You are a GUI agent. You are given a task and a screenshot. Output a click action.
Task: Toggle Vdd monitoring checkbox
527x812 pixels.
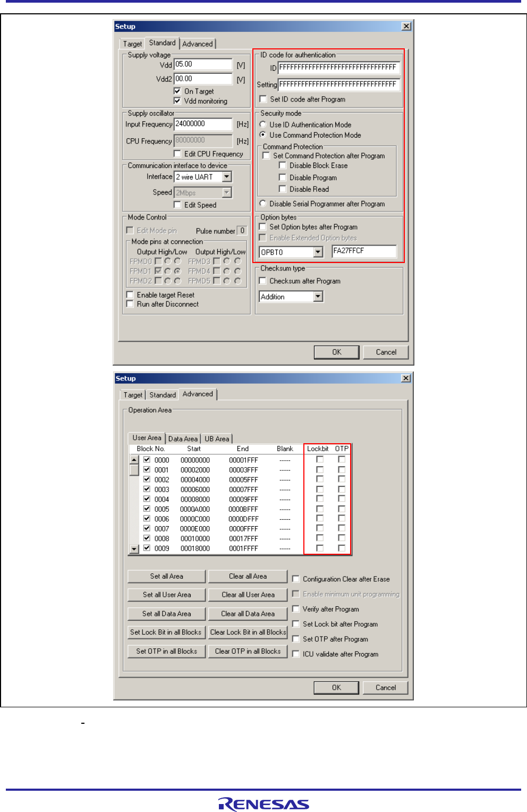pyautogui.click(x=177, y=100)
